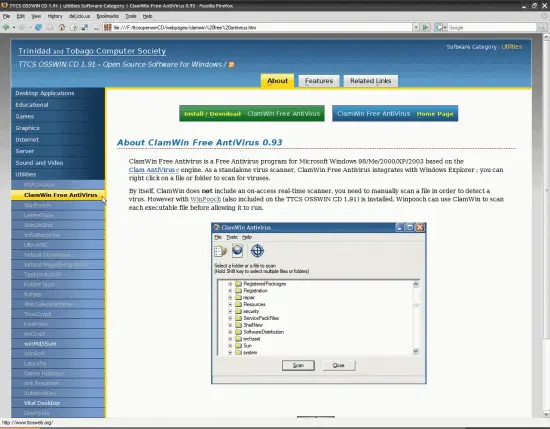Click the scan-folder icon in ClamWin toolbar
The width and height of the screenshot is (550, 429).
click(x=220, y=251)
